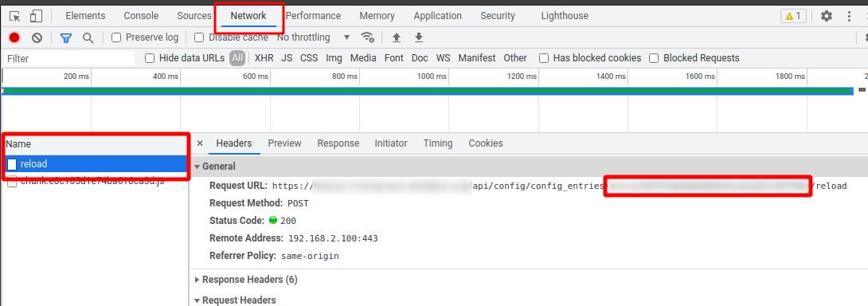Switch to the Application tab
868x306 pixels.
click(437, 16)
